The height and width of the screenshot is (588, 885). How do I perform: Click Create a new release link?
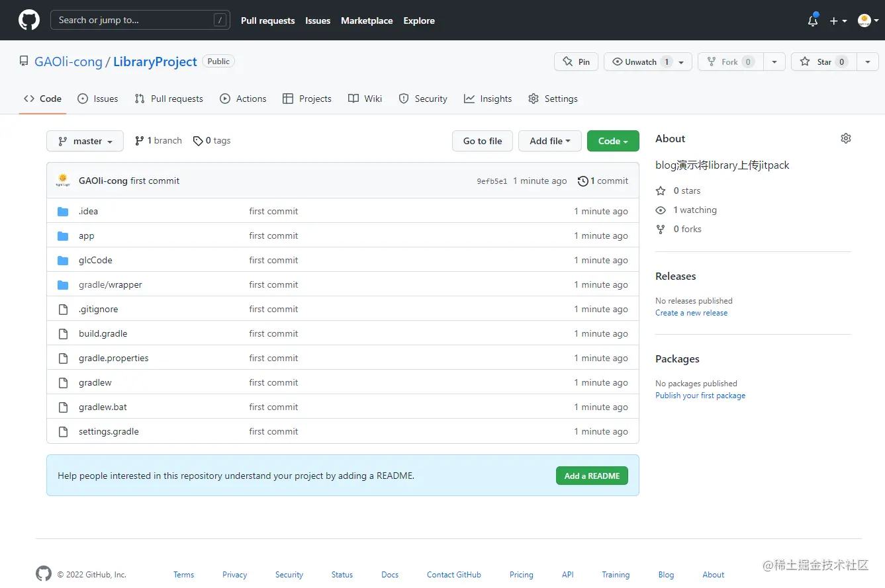691,313
